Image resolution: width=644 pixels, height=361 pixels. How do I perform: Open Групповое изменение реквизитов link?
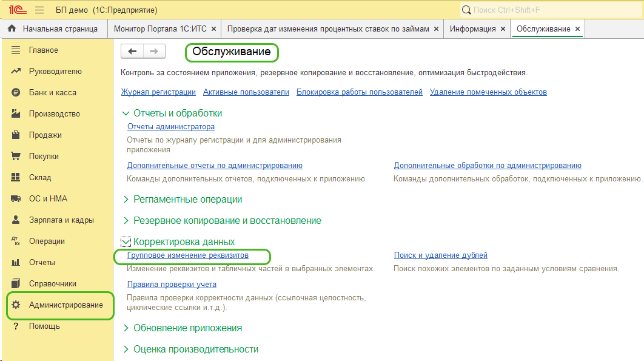click(188, 256)
